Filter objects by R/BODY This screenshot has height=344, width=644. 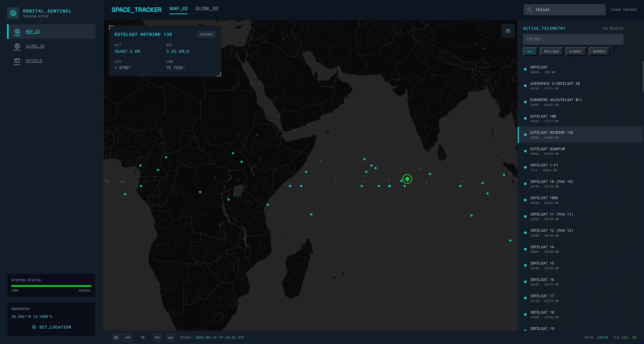(576, 52)
